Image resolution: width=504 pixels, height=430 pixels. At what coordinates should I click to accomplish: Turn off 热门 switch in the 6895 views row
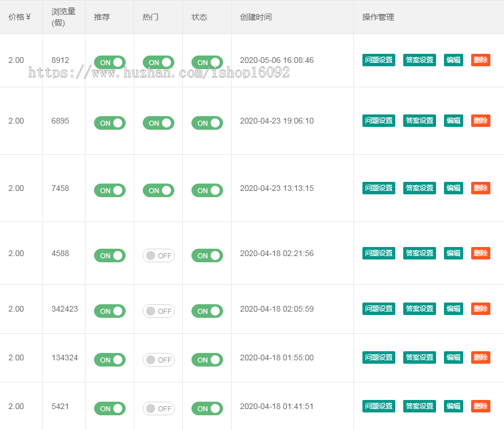coord(158,123)
